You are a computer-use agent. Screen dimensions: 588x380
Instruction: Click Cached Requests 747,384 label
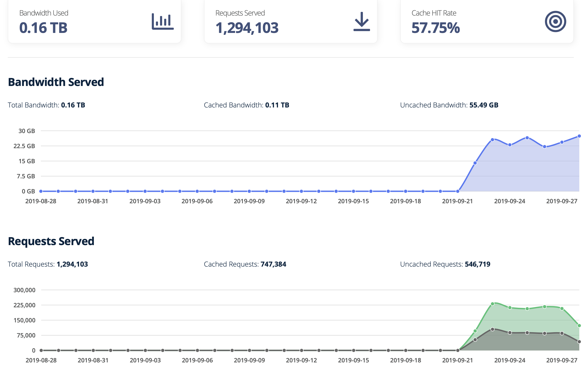[x=245, y=264]
